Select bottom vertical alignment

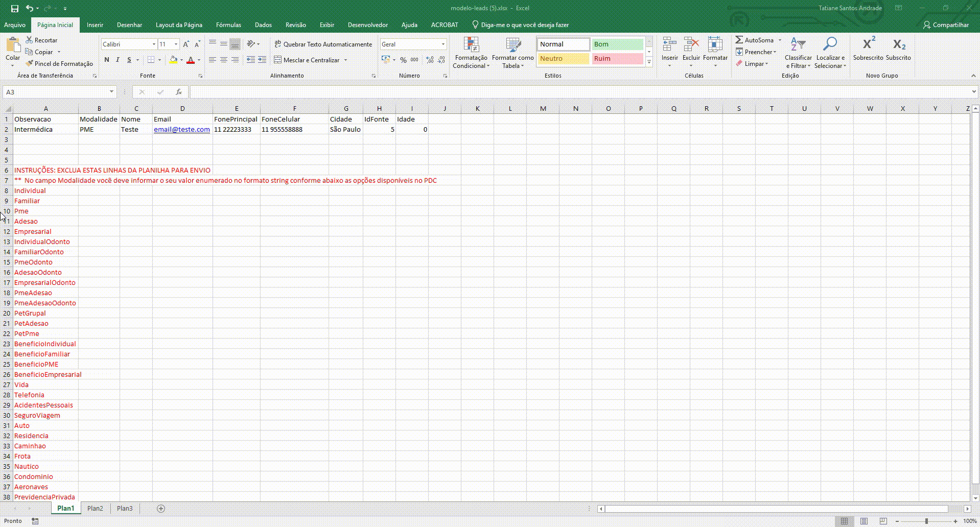click(235, 44)
